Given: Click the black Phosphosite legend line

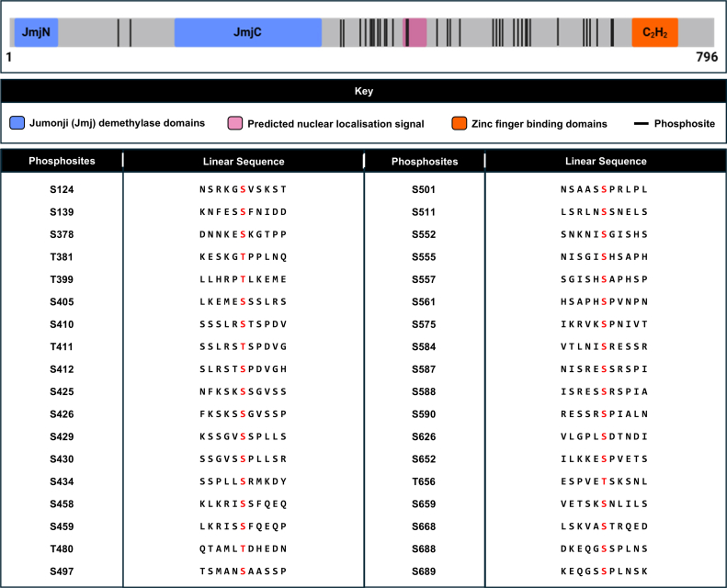Looking at the screenshot, I should point(641,124).
